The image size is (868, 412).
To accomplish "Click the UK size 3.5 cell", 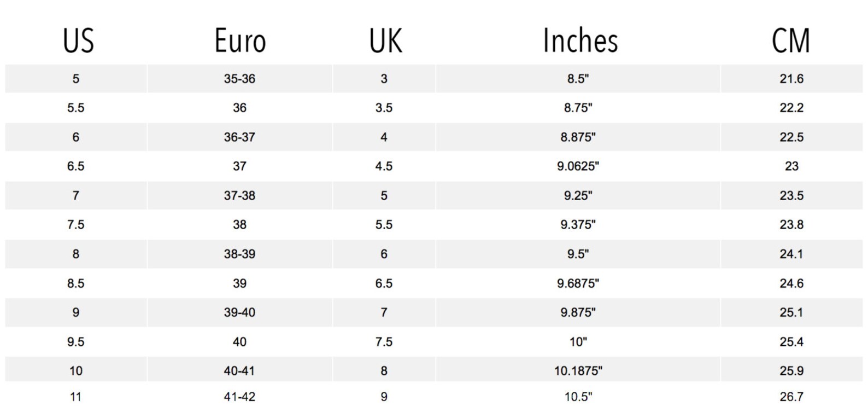I will (x=384, y=108).
